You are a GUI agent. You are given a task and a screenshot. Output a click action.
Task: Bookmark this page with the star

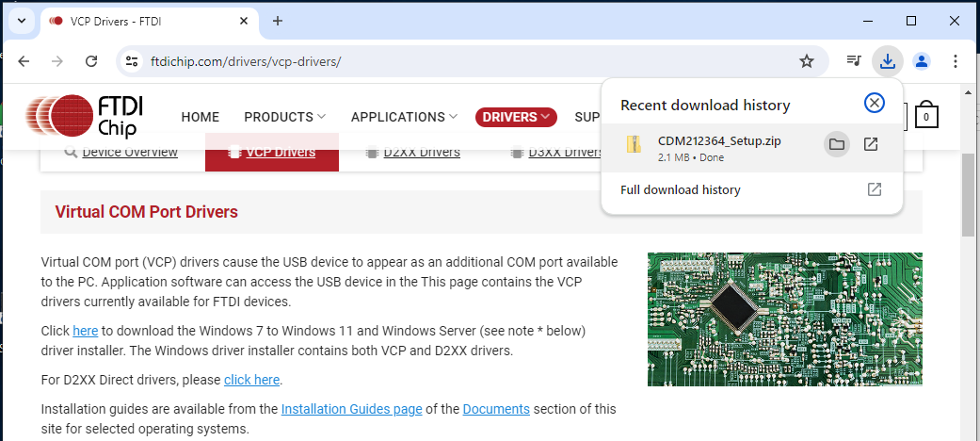pos(807,61)
